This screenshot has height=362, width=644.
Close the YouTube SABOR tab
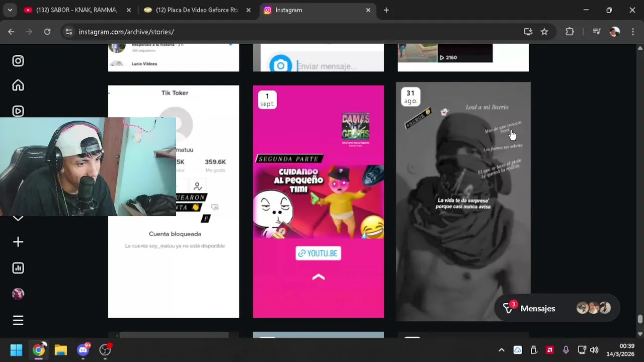pyautogui.click(x=129, y=10)
